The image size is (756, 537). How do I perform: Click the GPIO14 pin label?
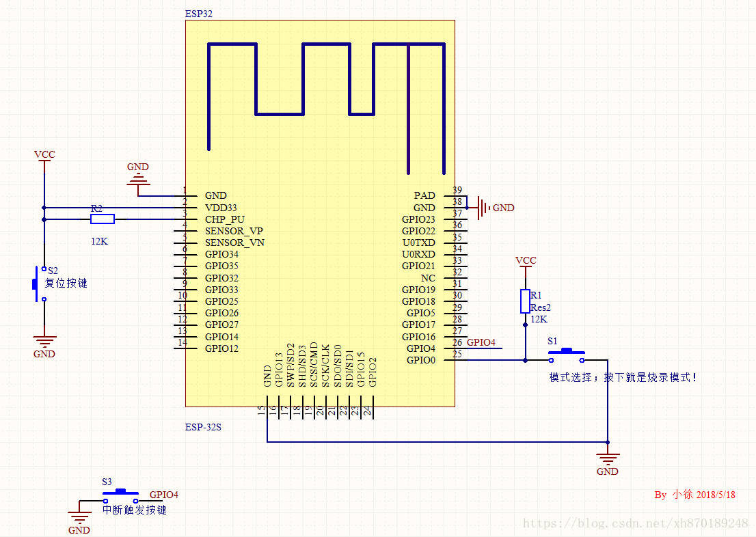pyautogui.click(x=221, y=337)
